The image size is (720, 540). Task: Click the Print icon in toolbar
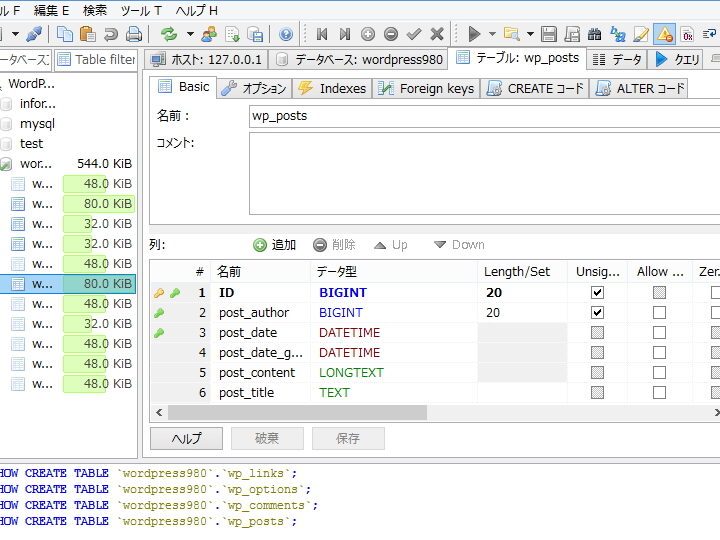tap(133, 34)
